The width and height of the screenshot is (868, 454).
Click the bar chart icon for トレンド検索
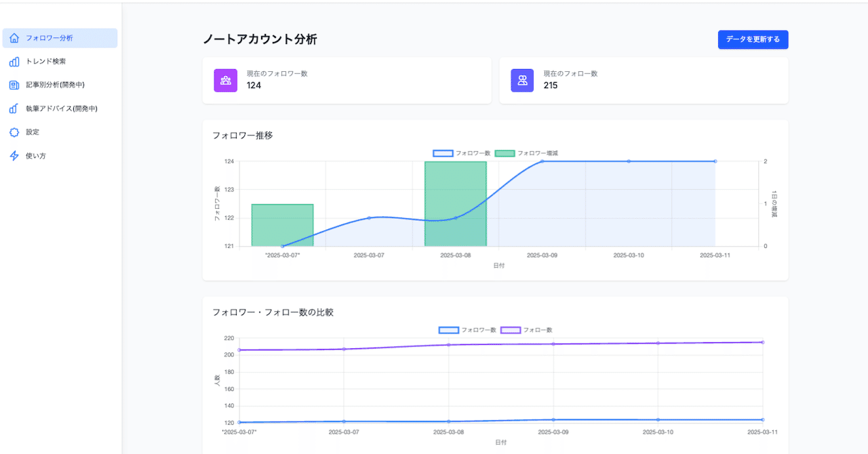point(14,62)
